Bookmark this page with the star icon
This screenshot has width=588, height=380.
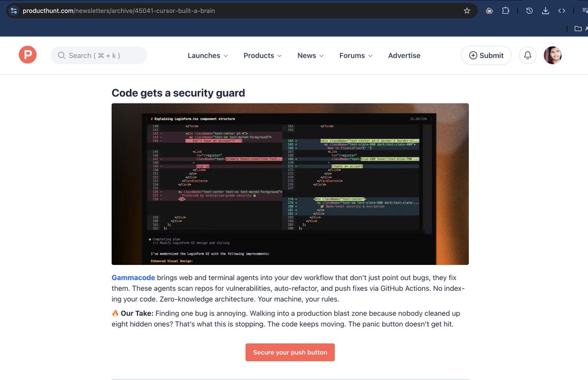pyautogui.click(x=467, y=11)
